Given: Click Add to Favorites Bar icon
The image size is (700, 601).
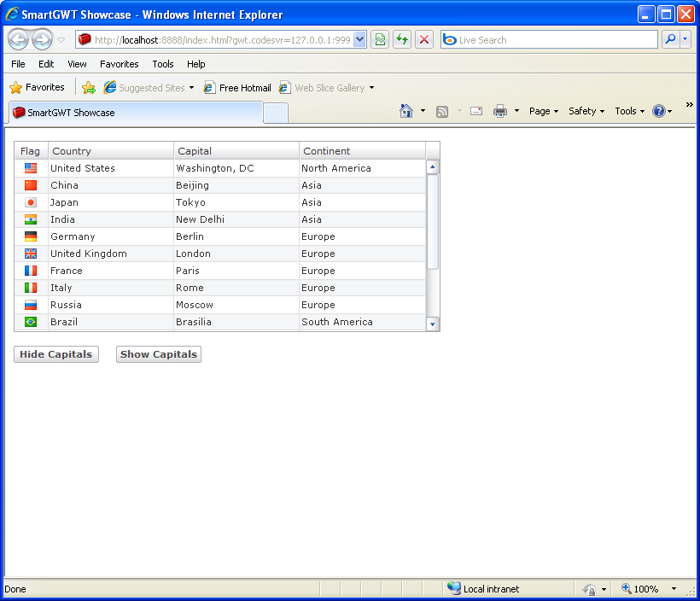Looking at the screenshot, I should [89, 88].
